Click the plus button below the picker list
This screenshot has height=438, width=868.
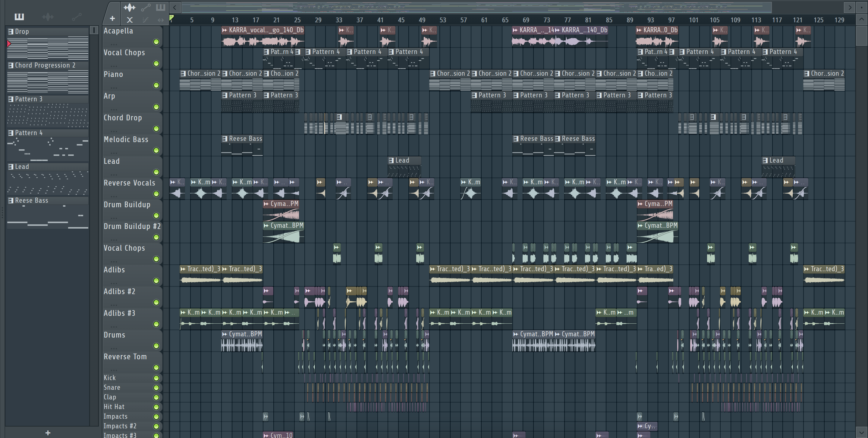(x=48, y=433)
